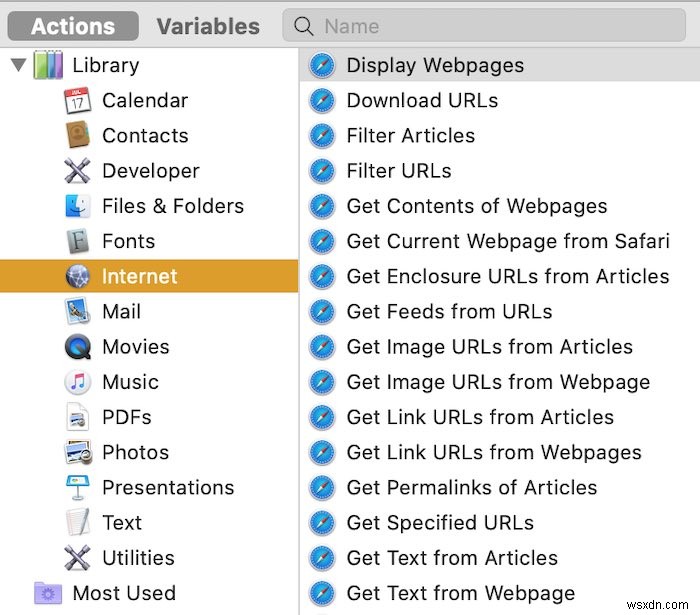Click the Music note icon
Screen dimensions: 700x615
[x=78, y=382]
